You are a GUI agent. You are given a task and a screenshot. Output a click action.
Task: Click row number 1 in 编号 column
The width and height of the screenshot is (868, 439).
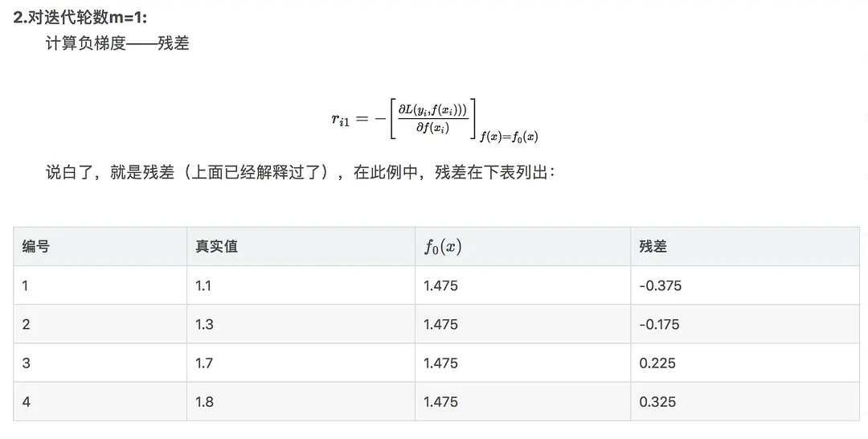tap(25, 285)
